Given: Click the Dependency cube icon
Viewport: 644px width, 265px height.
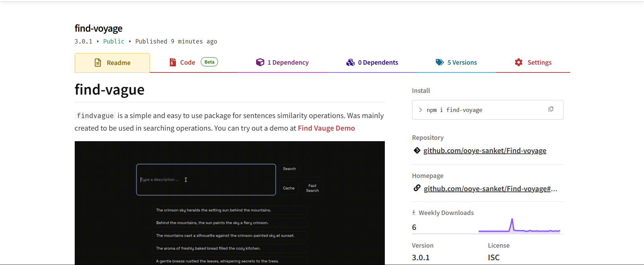Looking at the screenshot, I should point(260,62).
